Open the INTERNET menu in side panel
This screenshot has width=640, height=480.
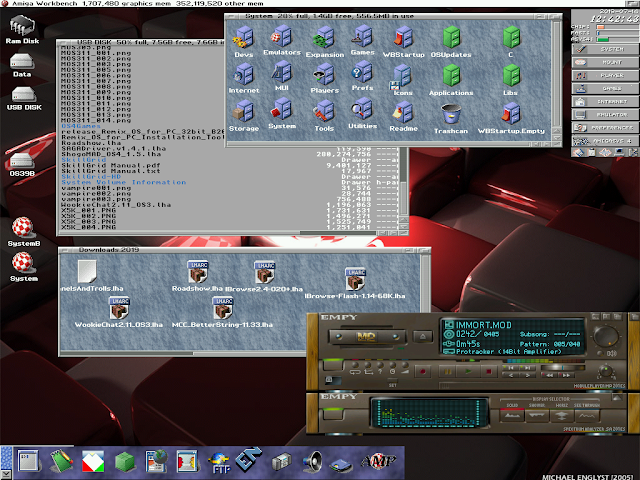coord(605,102)
